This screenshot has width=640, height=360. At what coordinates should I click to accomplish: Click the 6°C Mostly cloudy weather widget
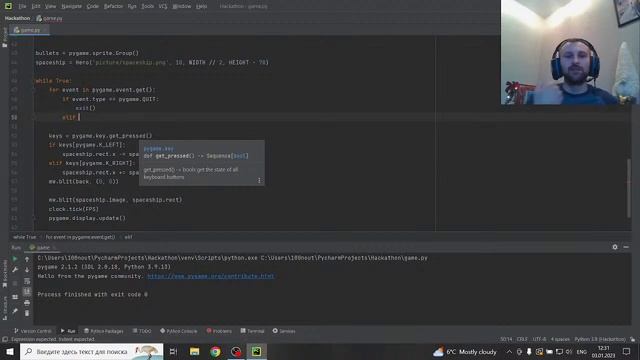point(465,351)
